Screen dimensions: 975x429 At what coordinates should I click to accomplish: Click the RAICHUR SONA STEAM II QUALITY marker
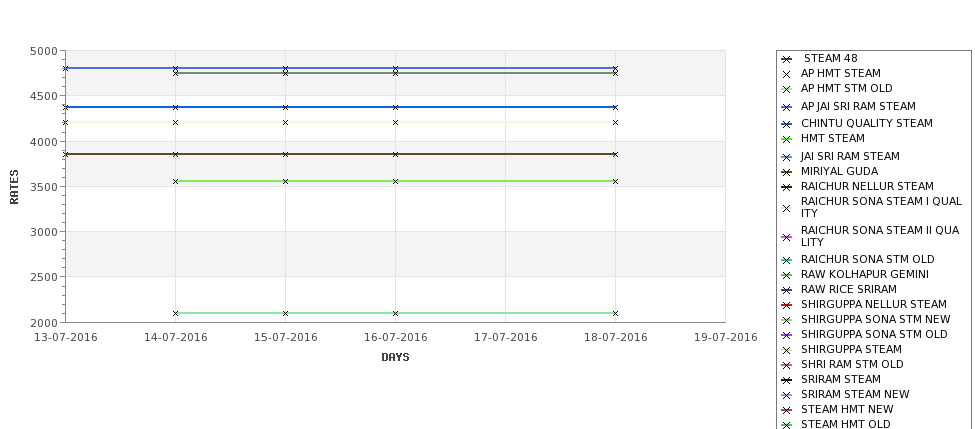coord(786,237)
